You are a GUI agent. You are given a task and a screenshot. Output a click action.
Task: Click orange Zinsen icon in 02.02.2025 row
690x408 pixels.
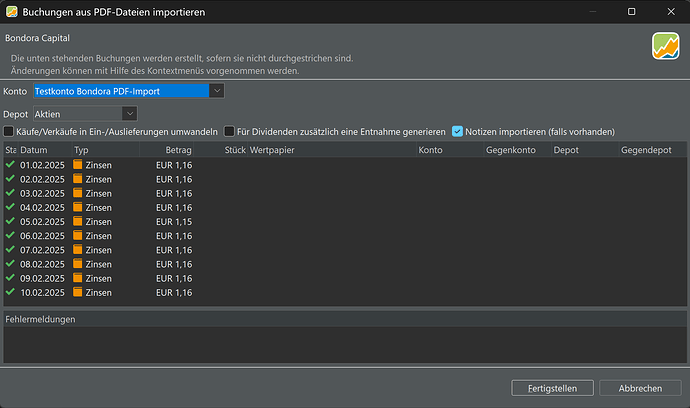pos(78,179)
